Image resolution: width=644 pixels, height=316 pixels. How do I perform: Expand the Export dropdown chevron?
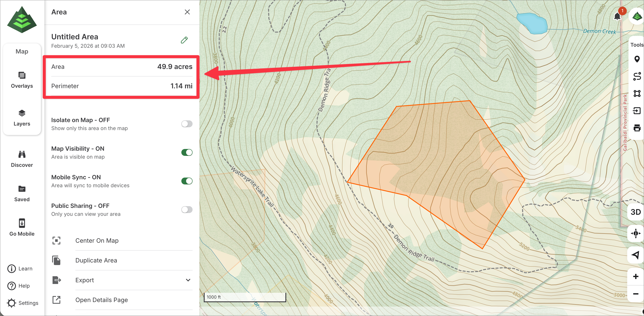click(188, 280)
